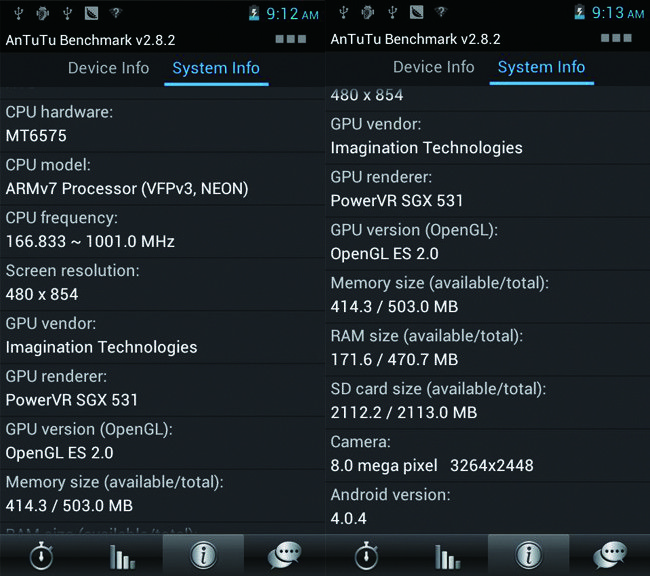Select 480 x 854 value in left screenshot
This screenshot has width=650, height=576.
click(x=42, y=294)
